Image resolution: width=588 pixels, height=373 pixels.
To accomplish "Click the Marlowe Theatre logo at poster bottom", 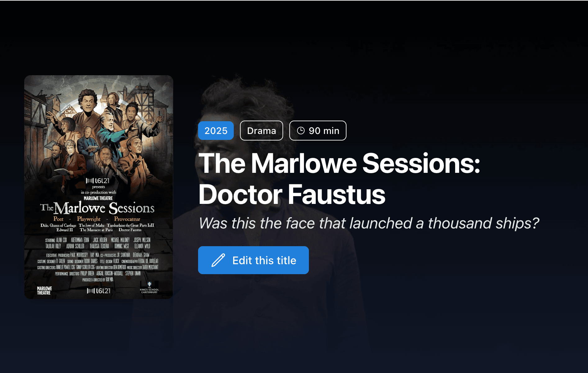I will [x=44, y=291].
